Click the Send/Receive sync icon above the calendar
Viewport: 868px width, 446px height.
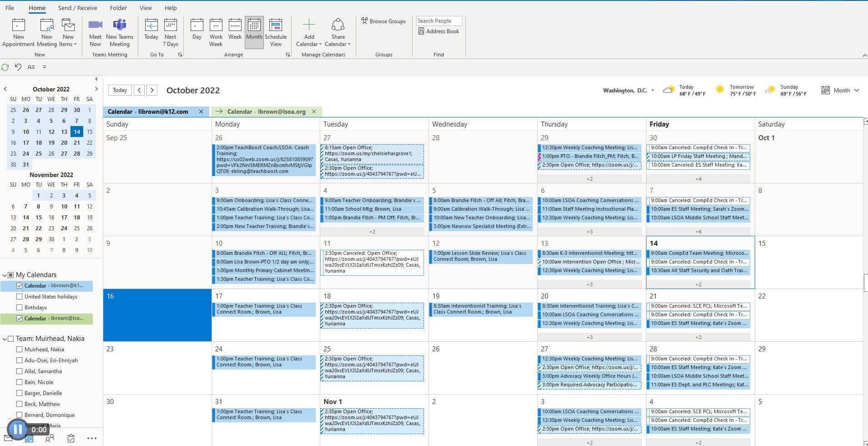point(5,67)
